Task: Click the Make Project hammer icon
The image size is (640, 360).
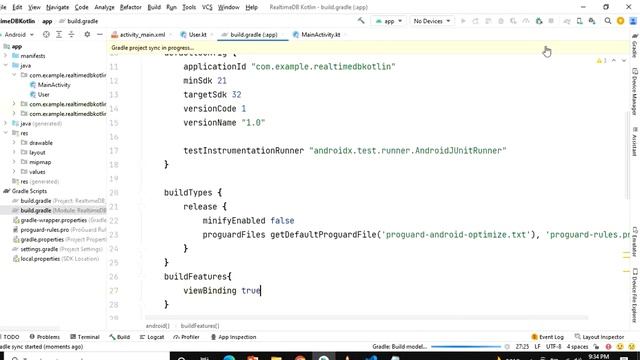Action: (361, 21)
